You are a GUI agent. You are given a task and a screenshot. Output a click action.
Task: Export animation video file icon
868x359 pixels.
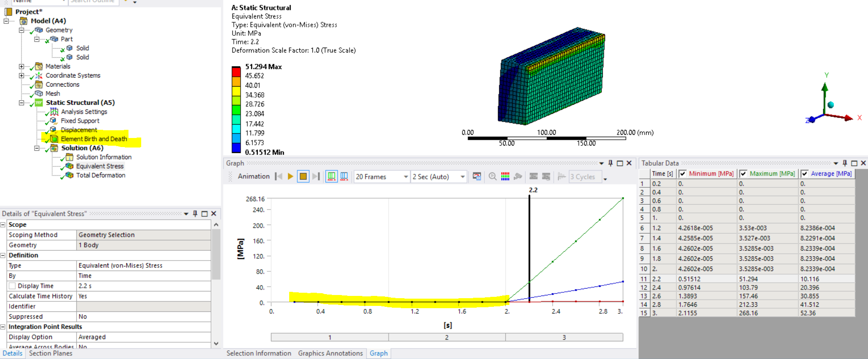[x=477, y=177]
